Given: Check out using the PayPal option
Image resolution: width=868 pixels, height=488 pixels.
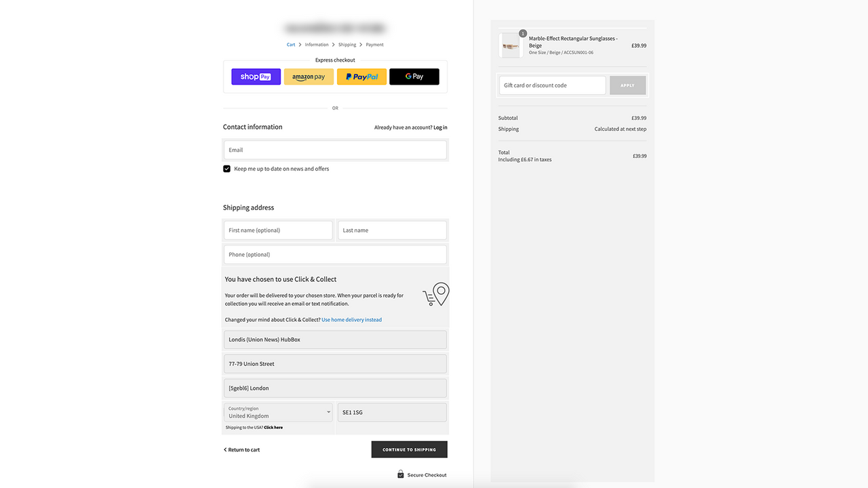Looking at the screenshot, I should point(361,77).
